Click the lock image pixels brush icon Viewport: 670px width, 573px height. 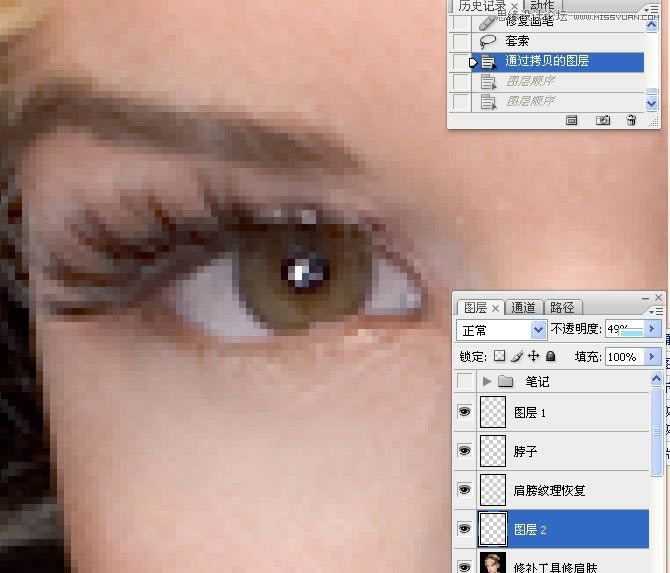click(517, 356)
